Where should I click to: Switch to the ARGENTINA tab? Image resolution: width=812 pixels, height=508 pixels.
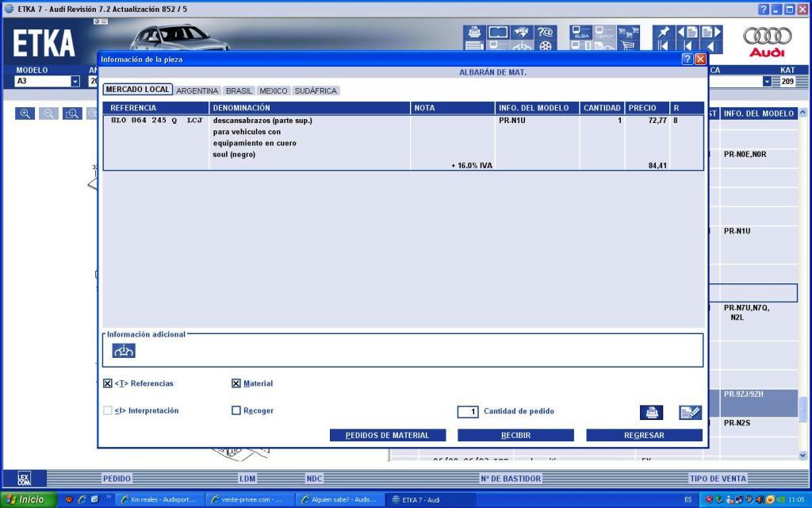click(197, 90)
